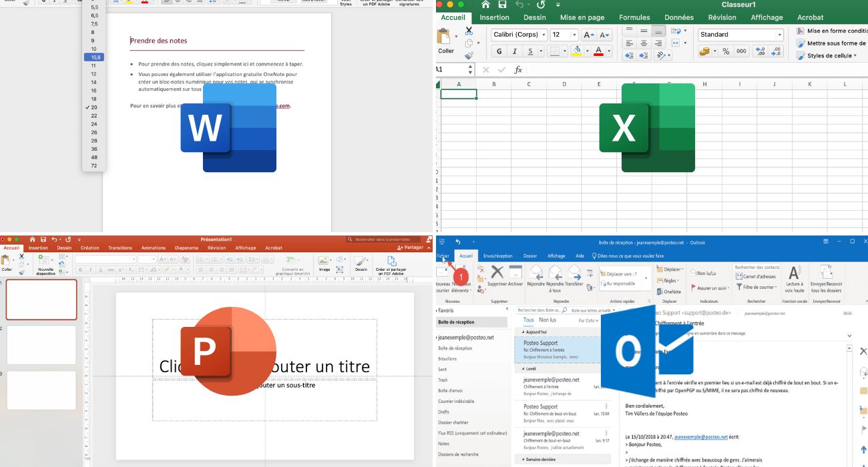Save the Excel workbook with the floppy icon

pyautogui.click(x=502, y=5)
